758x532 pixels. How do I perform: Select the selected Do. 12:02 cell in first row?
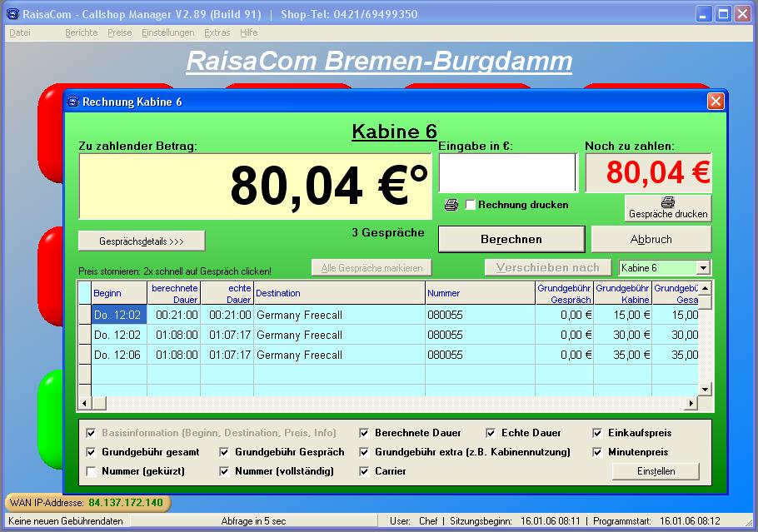[x=119, y=315]
